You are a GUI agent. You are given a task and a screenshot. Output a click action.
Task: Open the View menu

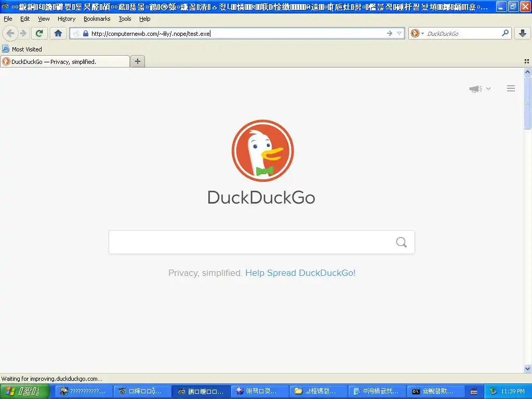point(44,19)
